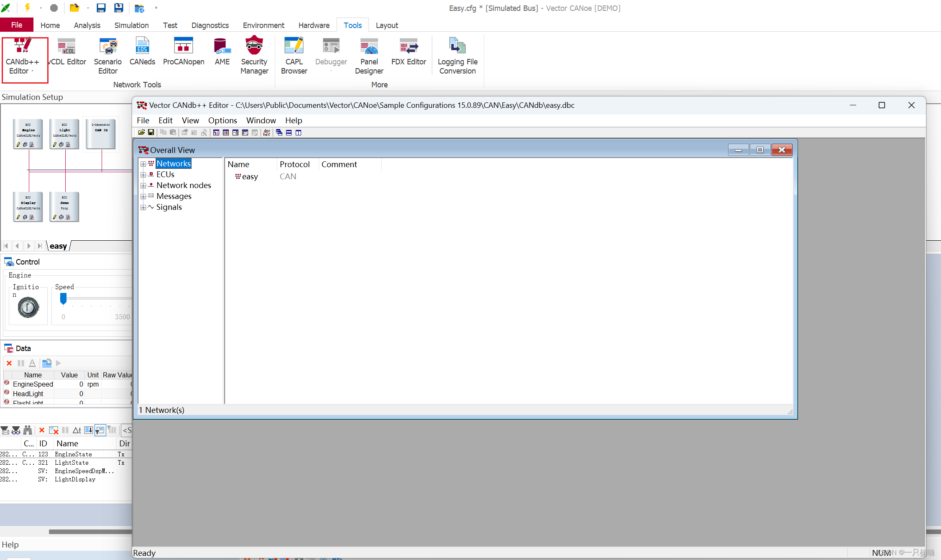Open the View menu in CANdb++ Editor

190,120
